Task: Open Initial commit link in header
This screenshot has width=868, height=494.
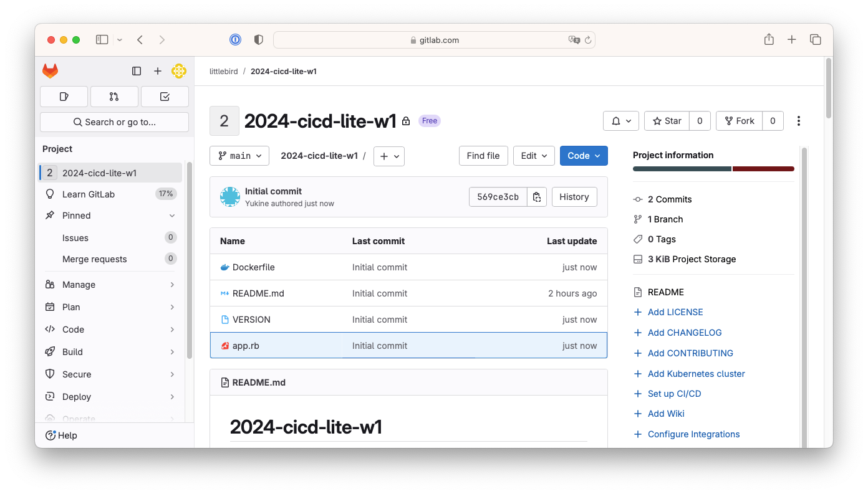Action: (273, 191)
